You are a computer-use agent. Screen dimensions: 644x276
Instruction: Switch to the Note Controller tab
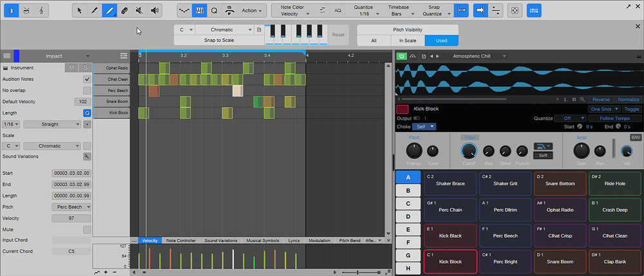(180, 241)
